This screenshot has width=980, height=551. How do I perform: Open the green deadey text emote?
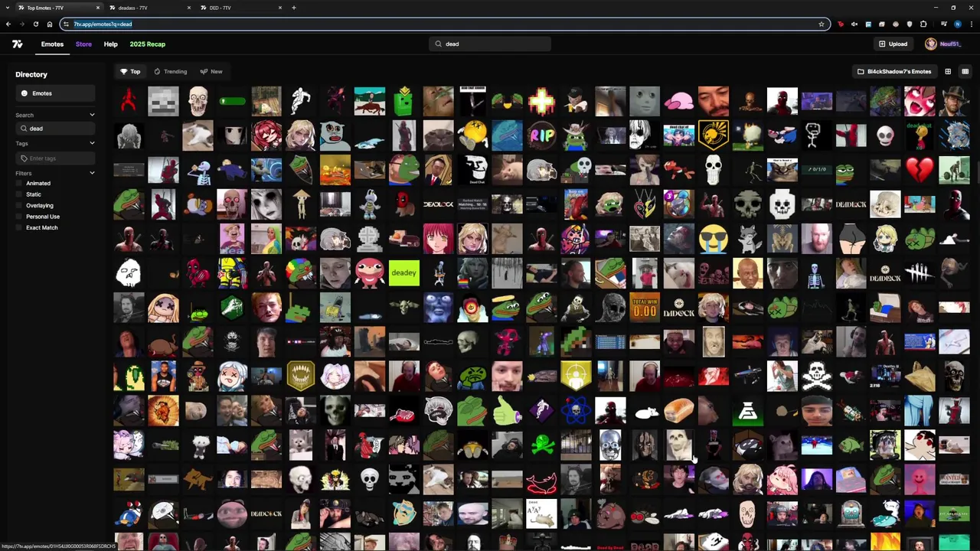pyautogui.click(x=403, y=273)
